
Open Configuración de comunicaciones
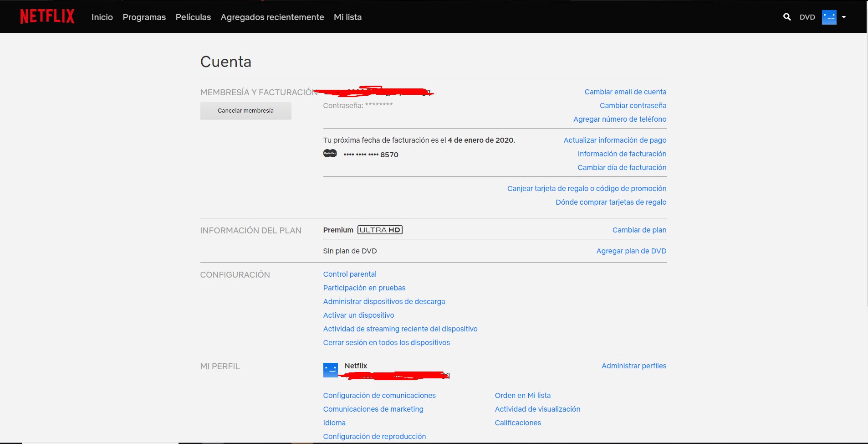[x=379, y=395]
